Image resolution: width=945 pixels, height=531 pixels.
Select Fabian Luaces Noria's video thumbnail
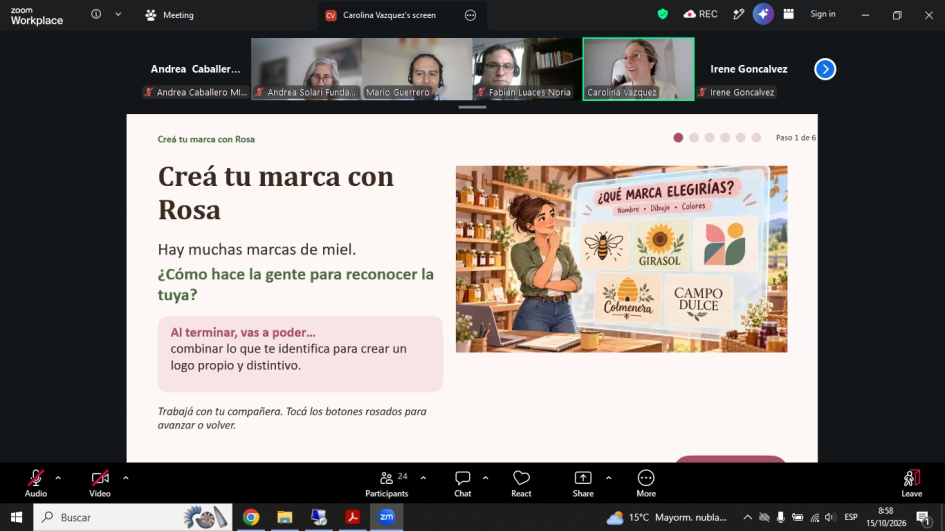(x=527, y=69)
